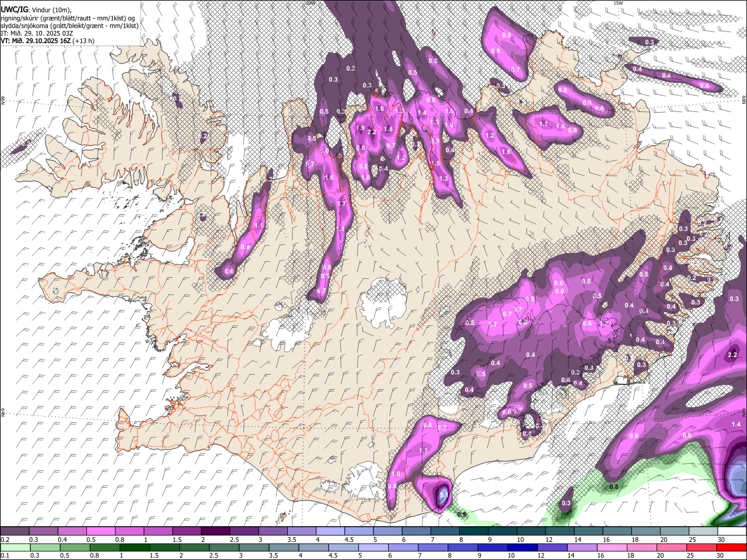
Task: Select the 'rigning/skúrir' legend description line
Action: tap(67, 18)
